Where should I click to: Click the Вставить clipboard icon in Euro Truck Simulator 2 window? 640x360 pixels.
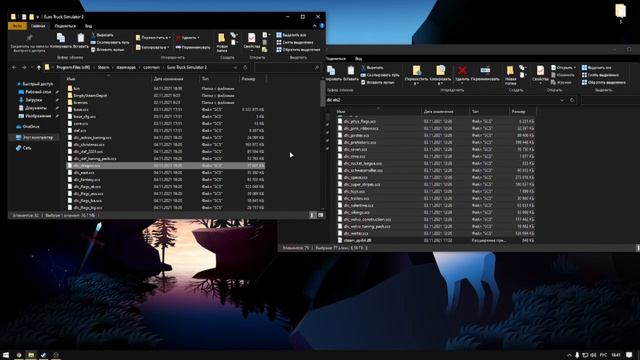(x=81, y=38)
